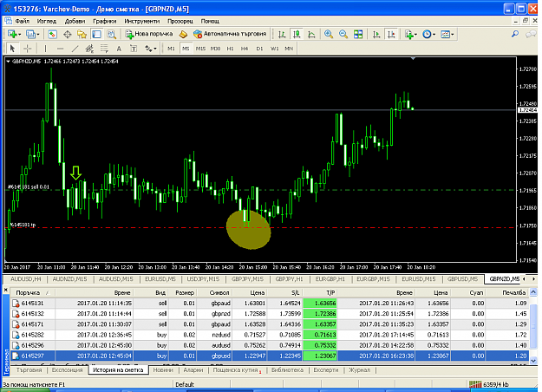Toggle the Terminal panel icon
This screenshot has height=392, width=542.
point(97,34)
